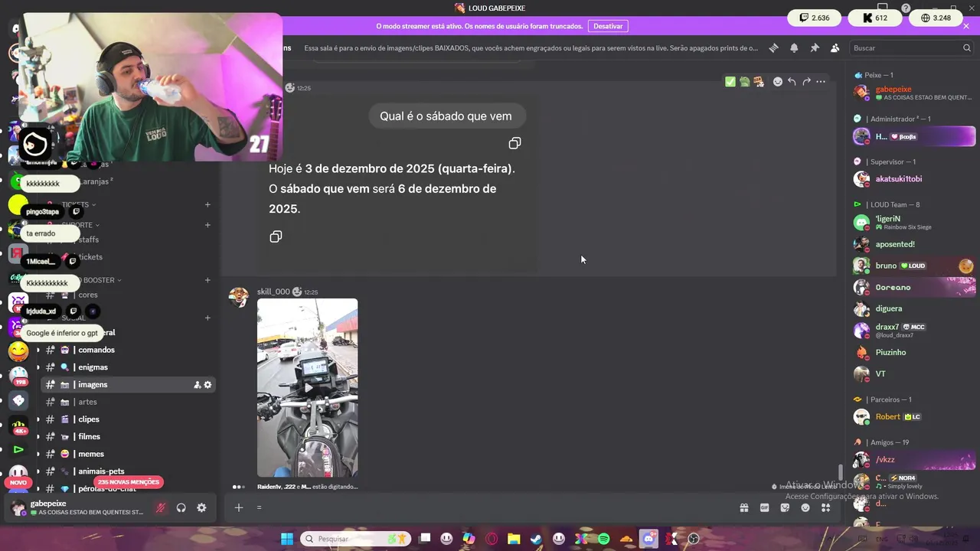Click the Kick viewer count 612
980x551 pixels.
875,18
